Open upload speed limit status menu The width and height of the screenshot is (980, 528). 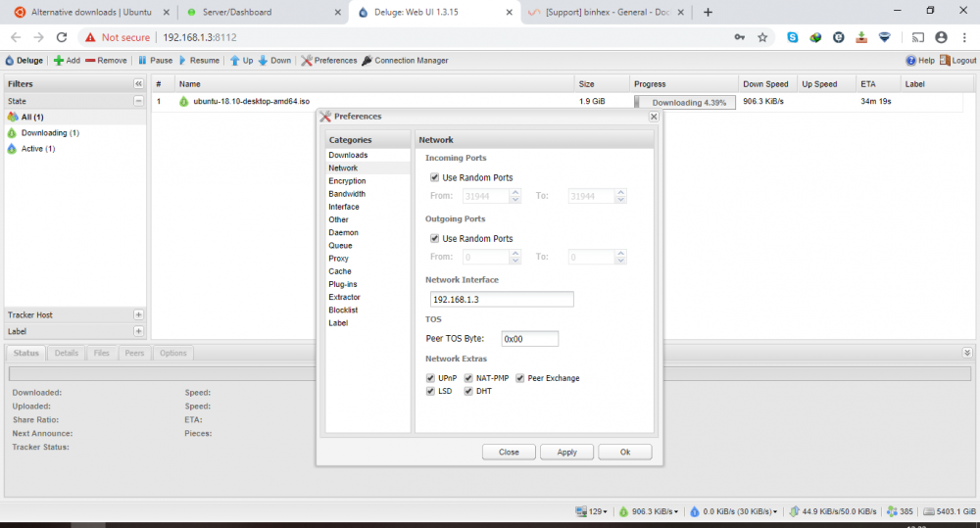point(734,511)
